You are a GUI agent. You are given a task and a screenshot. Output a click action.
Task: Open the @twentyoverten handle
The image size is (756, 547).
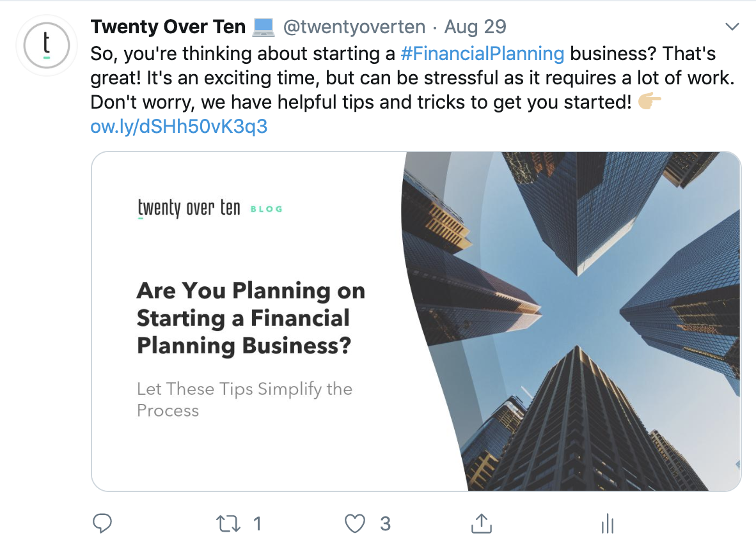pyautogui.click(x=354, y=27)
